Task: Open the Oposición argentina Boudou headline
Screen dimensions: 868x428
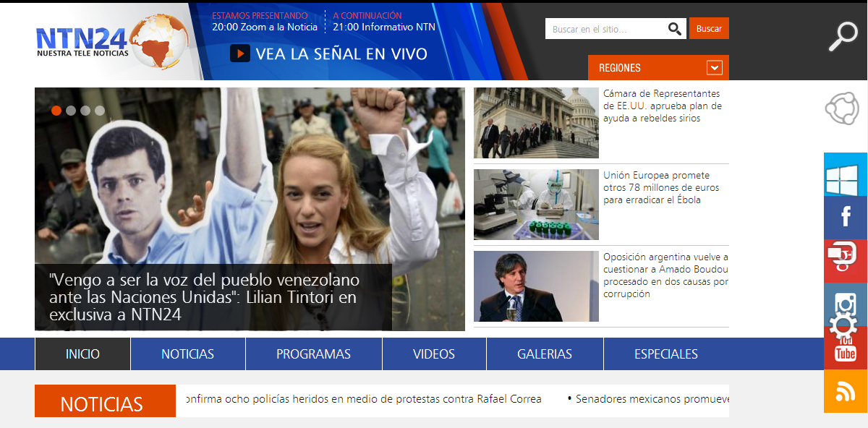Action: point(666,275)
